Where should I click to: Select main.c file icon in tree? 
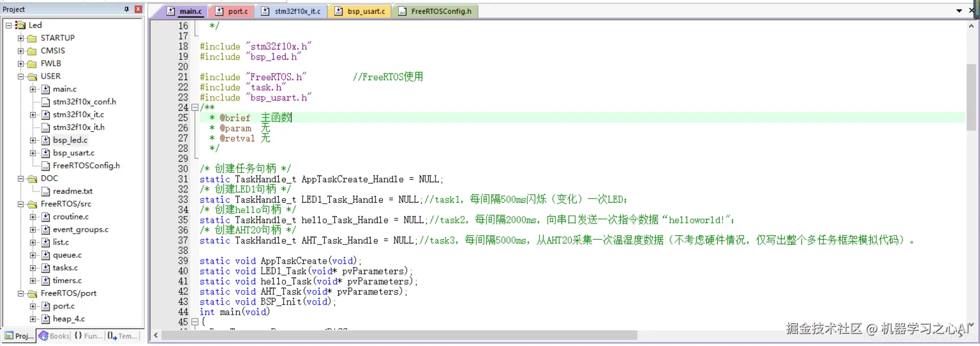pyautogui.click(x=46, y=89)
